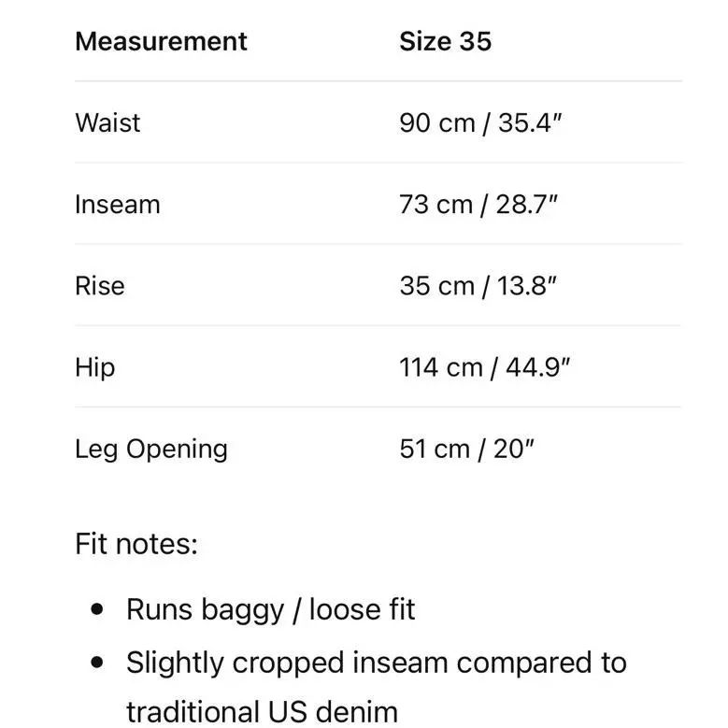Select the Leg Opening row label
The image size is (728, 728).
pyautogui.click(x=151, y=450)
